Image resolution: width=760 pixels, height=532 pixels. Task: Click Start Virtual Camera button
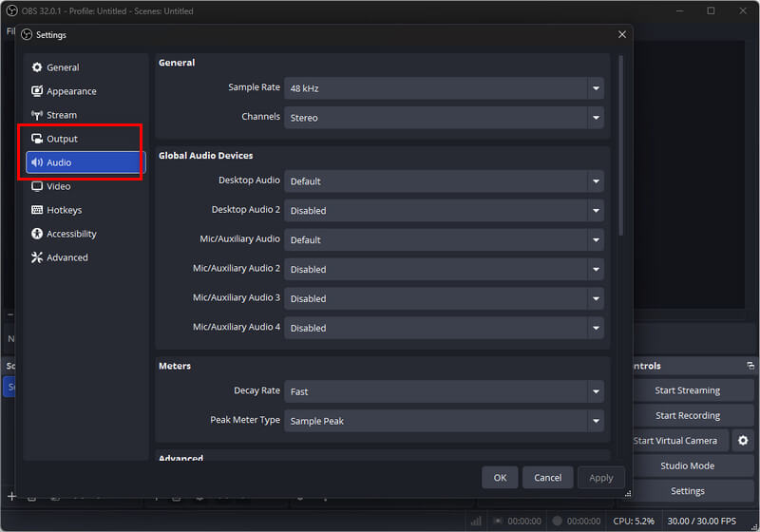pyautogui.click(x=680, y=441)
